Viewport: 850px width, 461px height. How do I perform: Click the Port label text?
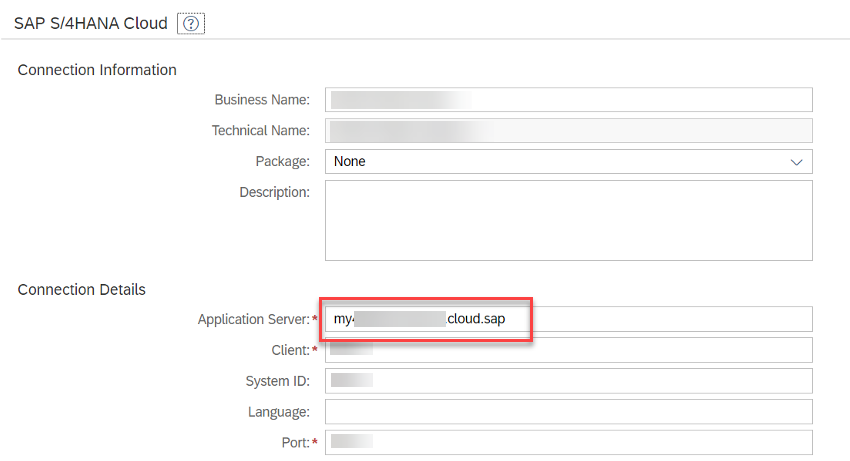[x=295, y=443]
